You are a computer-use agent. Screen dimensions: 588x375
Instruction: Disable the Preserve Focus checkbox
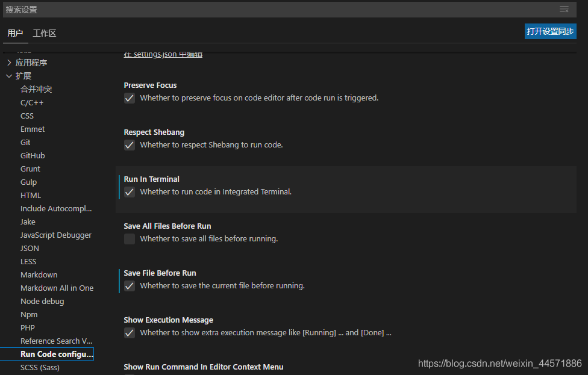pos(130,98)
